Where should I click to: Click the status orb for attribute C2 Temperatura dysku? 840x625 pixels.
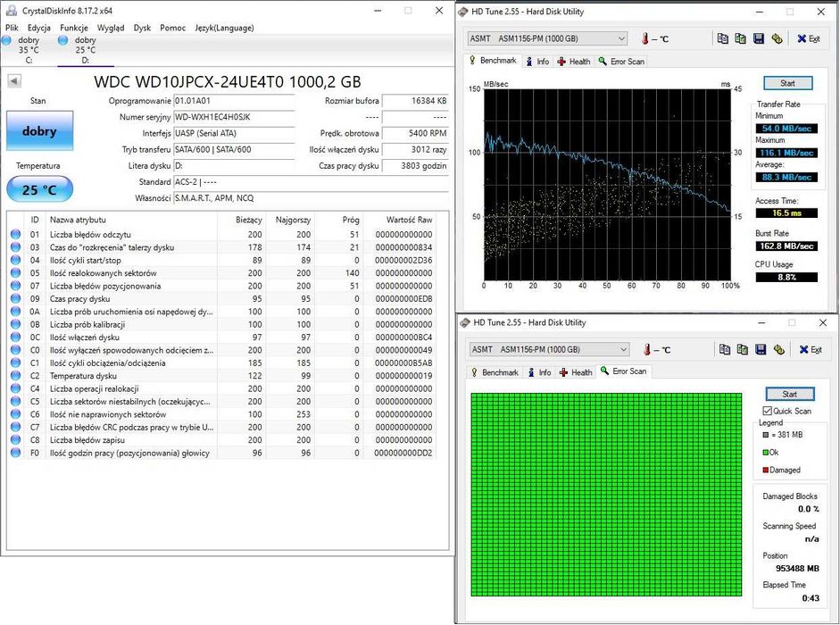pos(15,376)
